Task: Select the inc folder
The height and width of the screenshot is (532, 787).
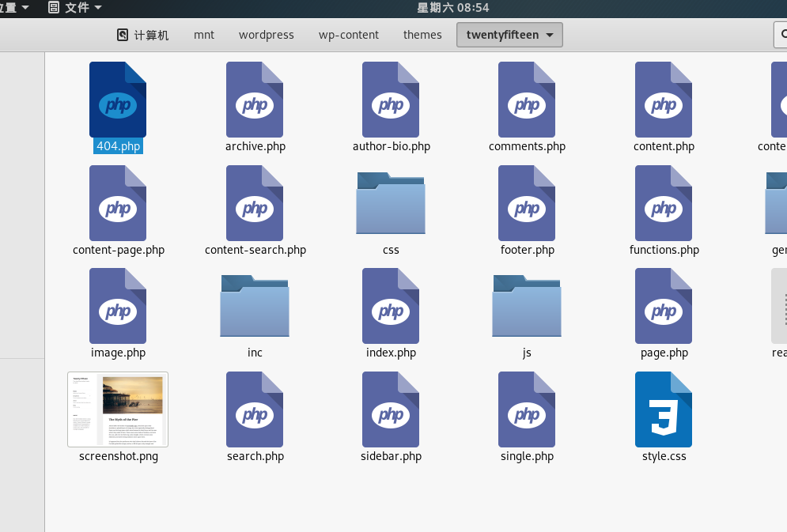Action: coord(255,305)
